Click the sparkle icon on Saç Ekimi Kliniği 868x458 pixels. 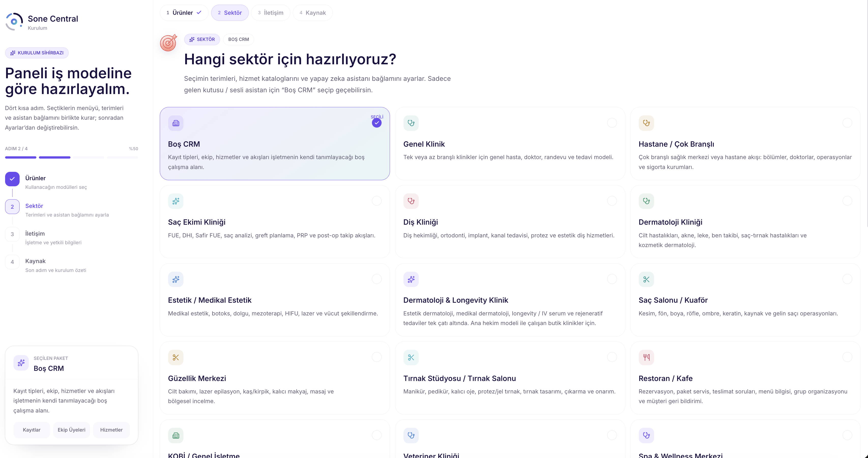(x=176, y=201)
